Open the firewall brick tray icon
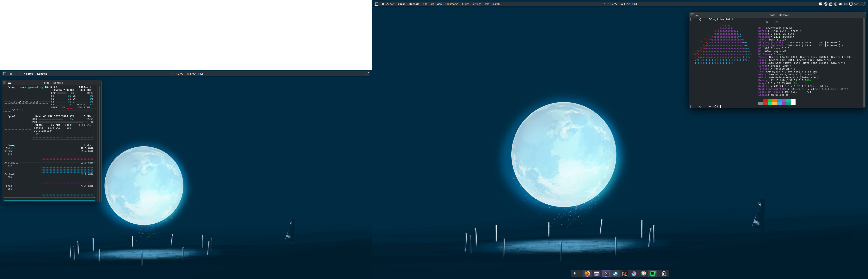The height and width of the screenshot is (279, 868). point(821,4)
